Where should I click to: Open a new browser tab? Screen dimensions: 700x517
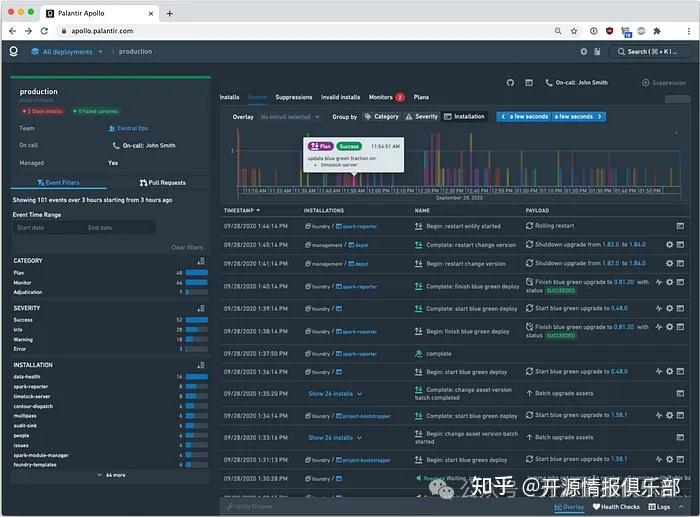pos(170,13)
